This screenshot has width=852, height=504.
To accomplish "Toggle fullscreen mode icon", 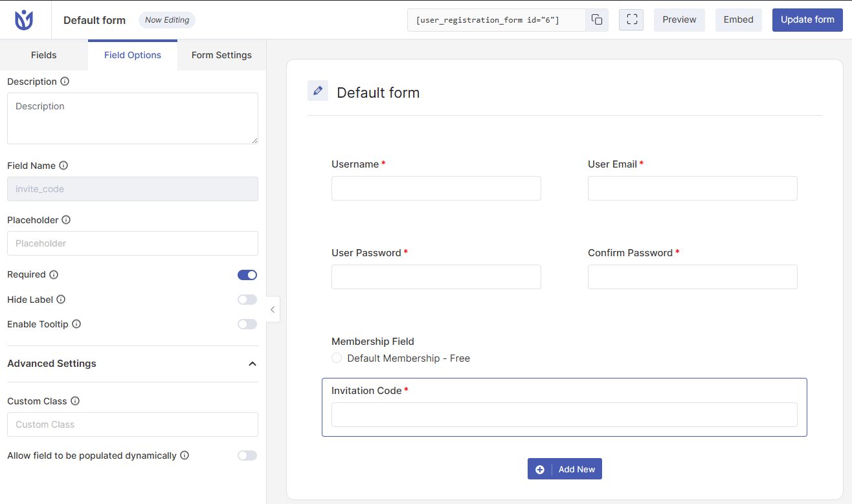I will pos(631,20).
